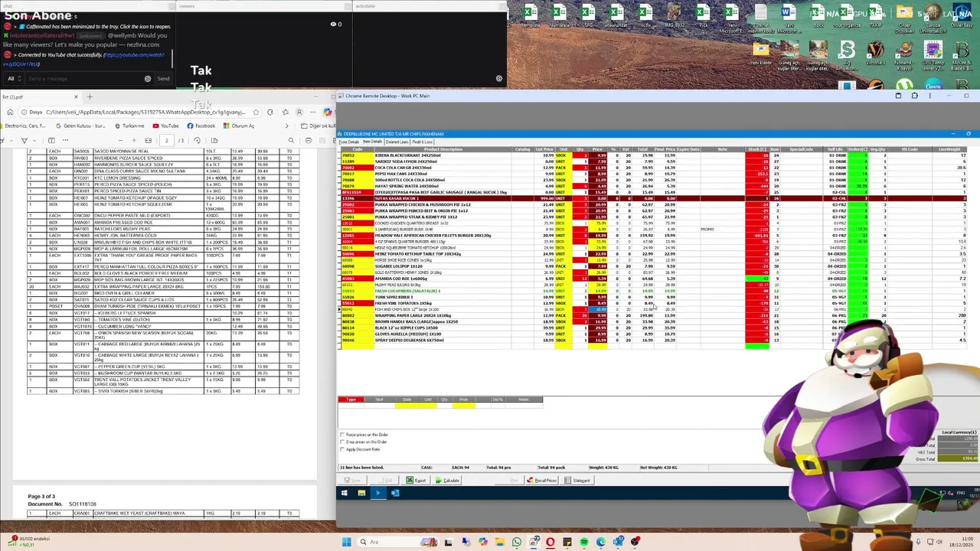
Task: Open the Victoria 3 desktop shortcut
Action: click(875, 54)
